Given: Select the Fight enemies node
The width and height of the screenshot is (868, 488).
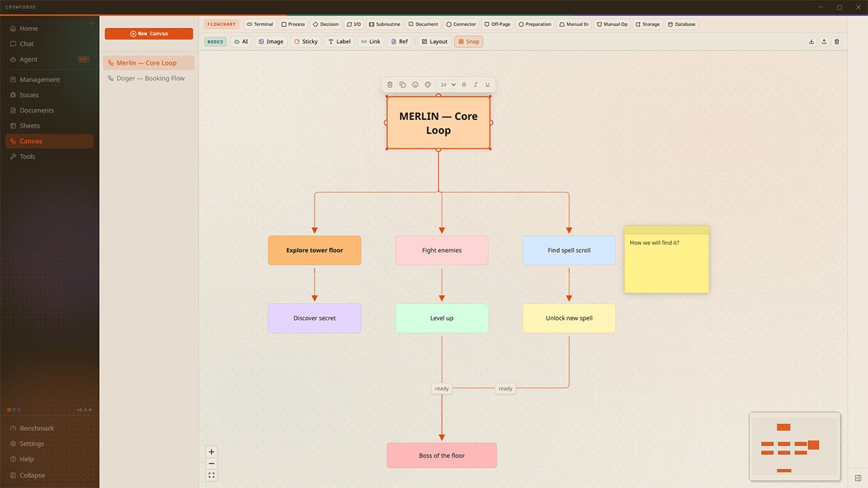Looking at the screenshot, I should (x=442, y=250).
